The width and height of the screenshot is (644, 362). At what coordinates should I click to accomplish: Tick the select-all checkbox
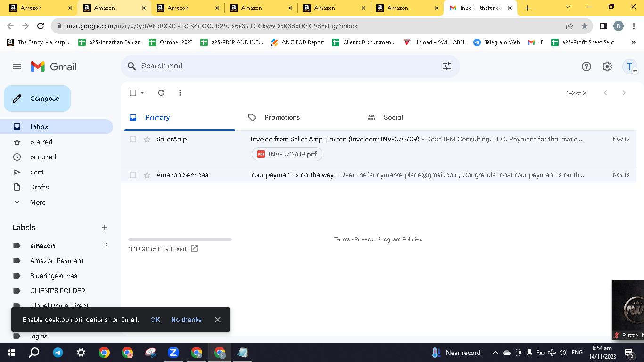tap(133, 93)
